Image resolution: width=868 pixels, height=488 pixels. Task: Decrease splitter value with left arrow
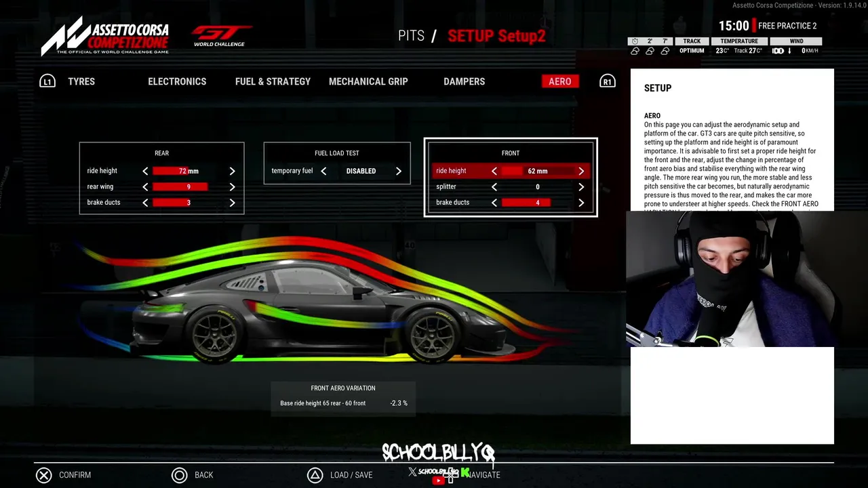[494, 187]
